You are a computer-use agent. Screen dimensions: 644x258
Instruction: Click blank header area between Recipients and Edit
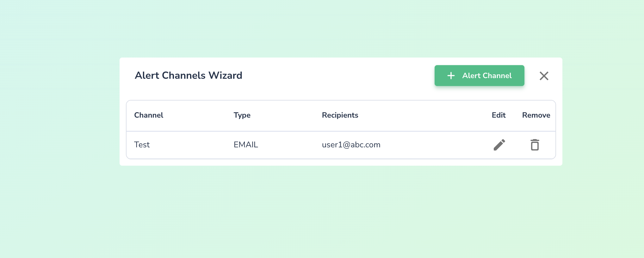(x=424, y=115)
